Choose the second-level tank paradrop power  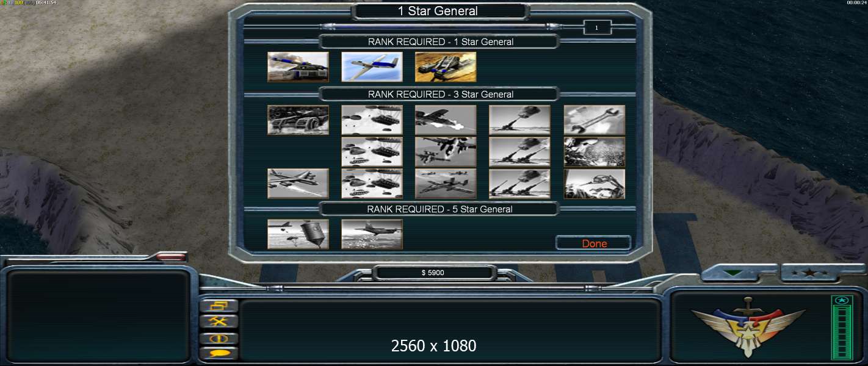click(x=372, y=152)
